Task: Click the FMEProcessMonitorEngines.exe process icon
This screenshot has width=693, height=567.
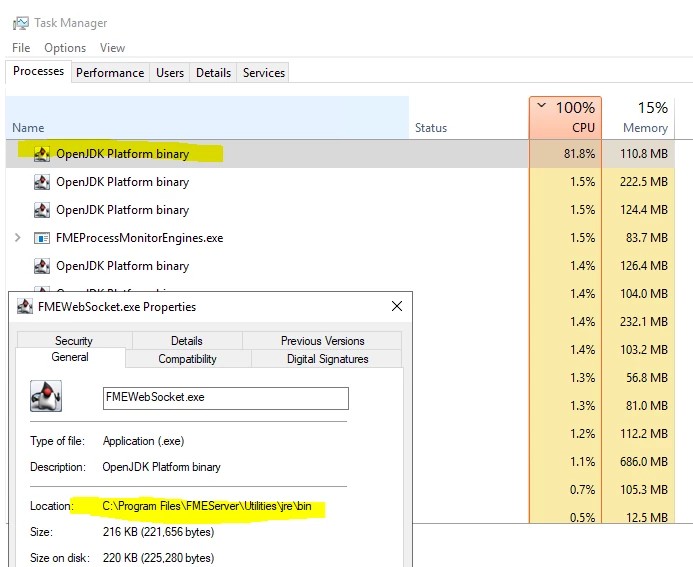Action: click(x=42, y=238)
